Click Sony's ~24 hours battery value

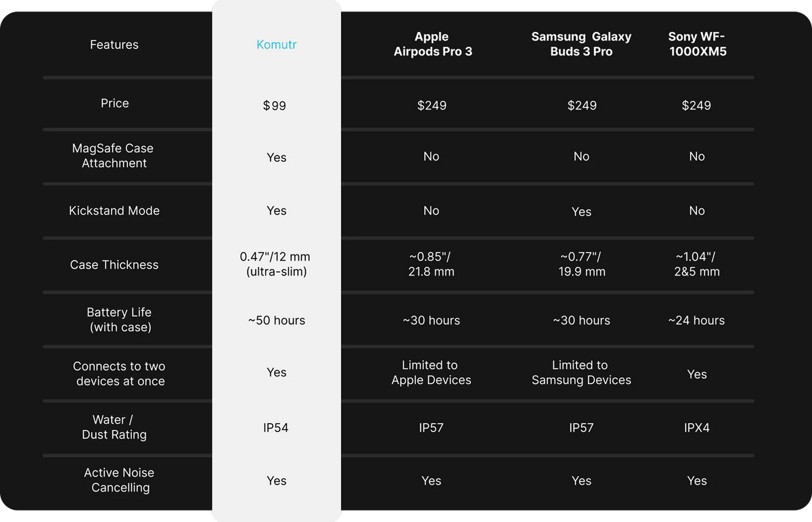tap(696, 320)
